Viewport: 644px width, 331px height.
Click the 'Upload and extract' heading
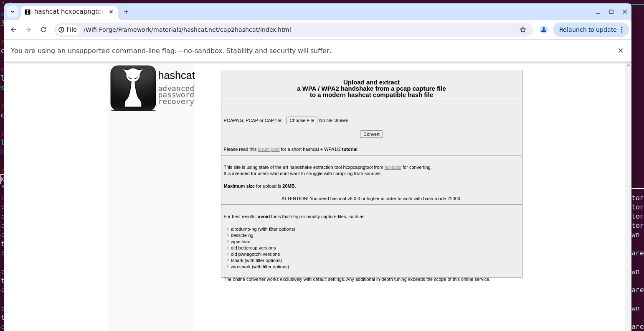pos(371,82)
